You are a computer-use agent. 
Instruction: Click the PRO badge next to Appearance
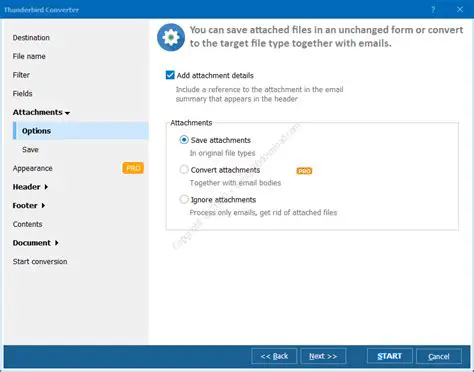pyautogui.click(x=133, y=168)
